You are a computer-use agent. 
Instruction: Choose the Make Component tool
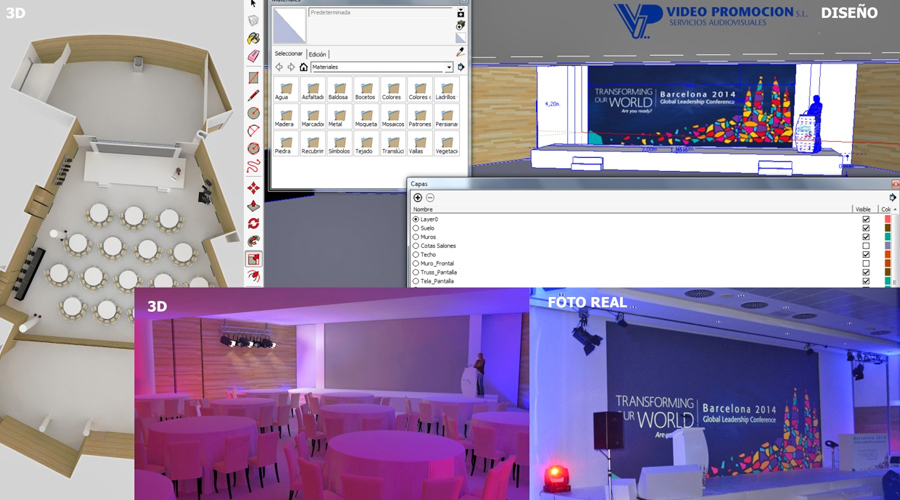[x=253, y=21]
